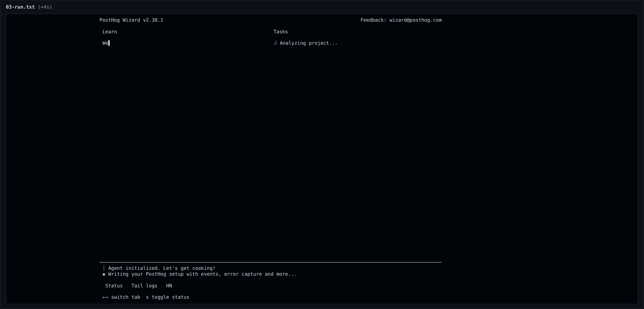Click the 'Agent initialized. Let's get cooking!' line
644x309 pixels.
[162, 268]
